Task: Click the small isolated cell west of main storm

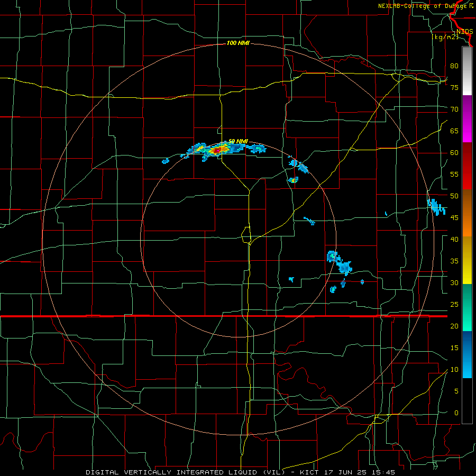Action: point(165,161)
